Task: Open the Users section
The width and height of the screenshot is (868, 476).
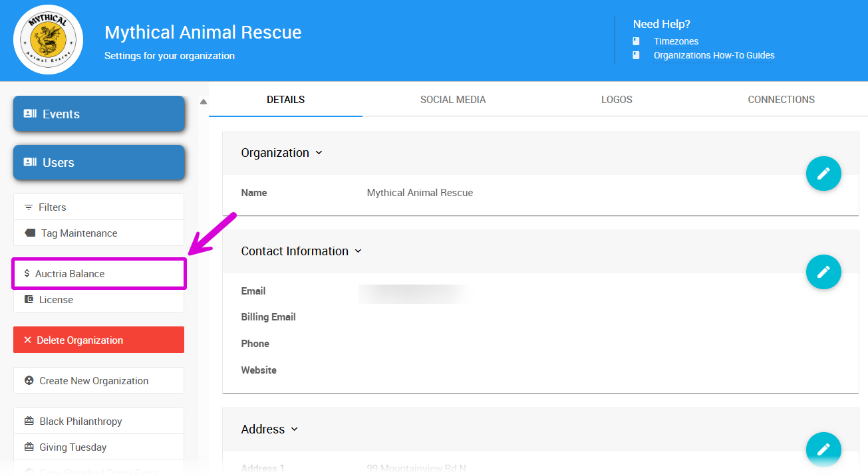Action: pyautogui.click(x=98, y=163)
